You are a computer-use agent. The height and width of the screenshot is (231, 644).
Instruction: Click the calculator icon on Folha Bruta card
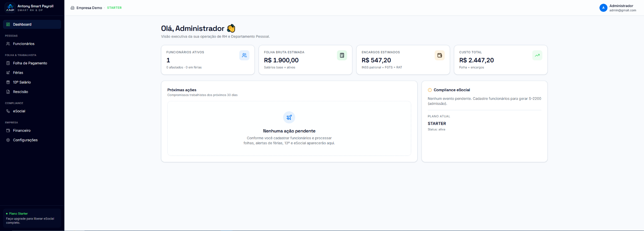pos(342,55)
